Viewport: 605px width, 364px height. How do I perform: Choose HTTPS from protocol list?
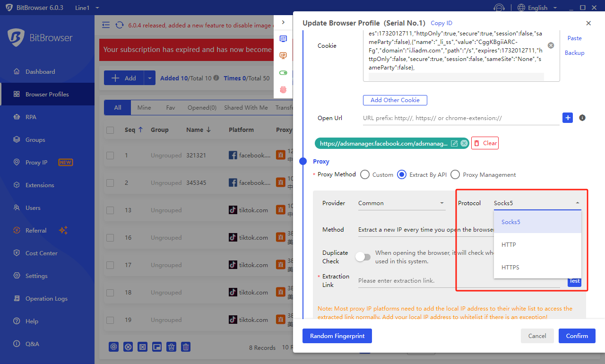pos(537,267)
